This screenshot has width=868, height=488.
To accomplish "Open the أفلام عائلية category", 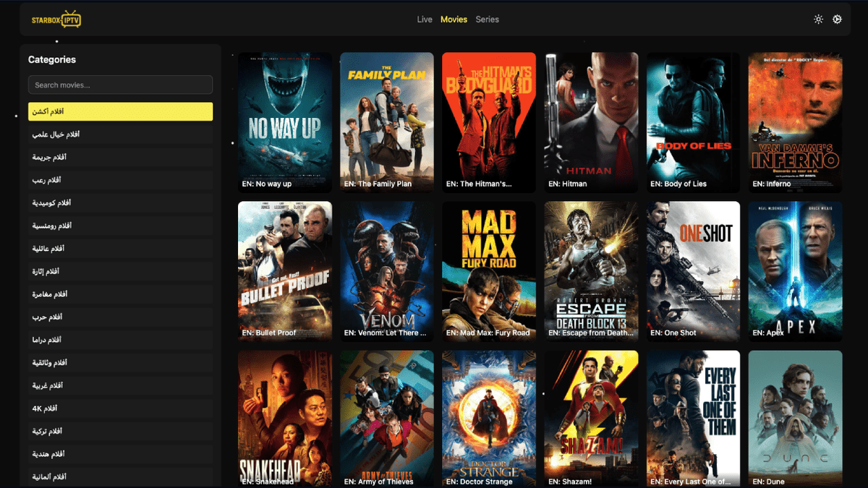I will point(120,249).
